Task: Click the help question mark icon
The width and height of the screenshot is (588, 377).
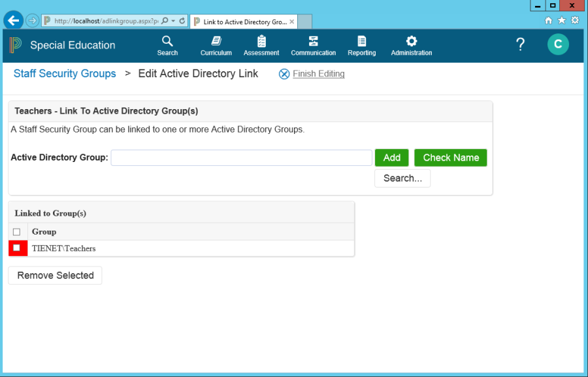Action: click(x=520, y=44)
